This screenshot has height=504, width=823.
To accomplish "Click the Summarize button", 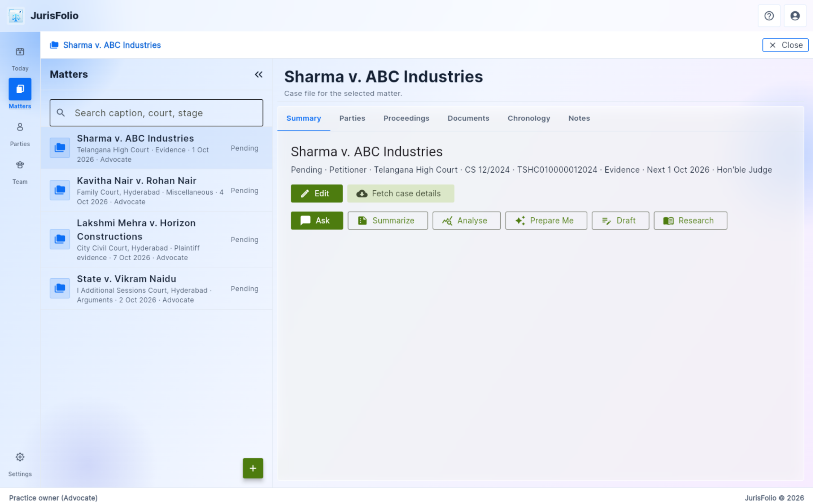I will 387,220.
